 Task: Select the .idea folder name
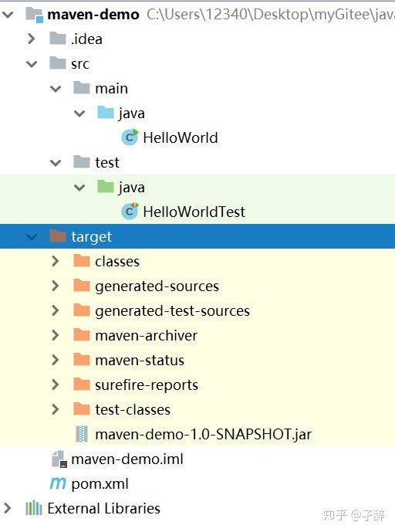(87, 39)
